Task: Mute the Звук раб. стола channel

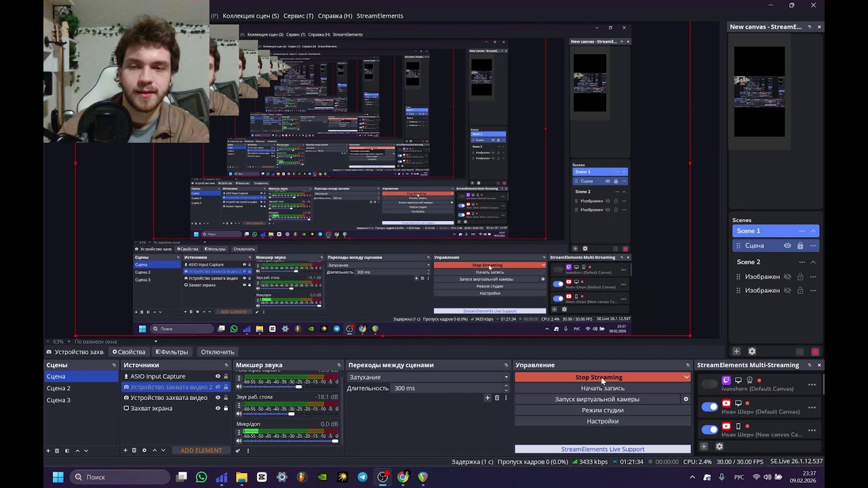Action: click(239, 413)
